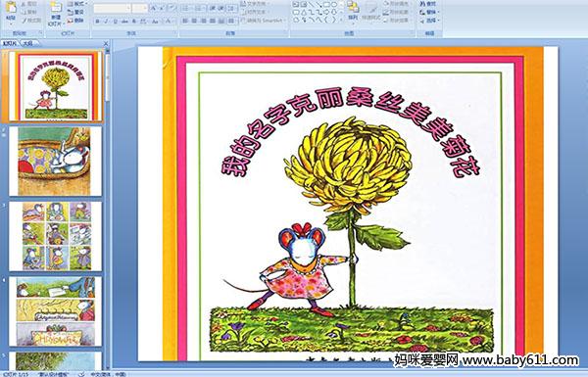Screen dimensions: 588x377
Task: Toggle bold formatting
Action: click(97, 22)
